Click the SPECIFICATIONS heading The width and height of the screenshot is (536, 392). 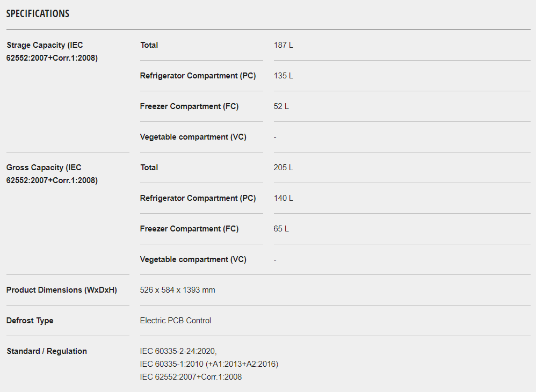coord(38,13)
